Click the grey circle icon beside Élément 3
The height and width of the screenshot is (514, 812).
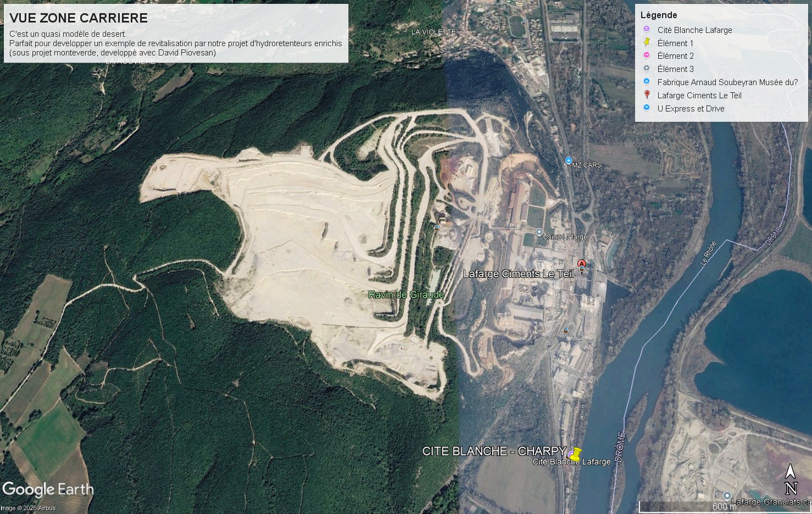pos(647,69)
